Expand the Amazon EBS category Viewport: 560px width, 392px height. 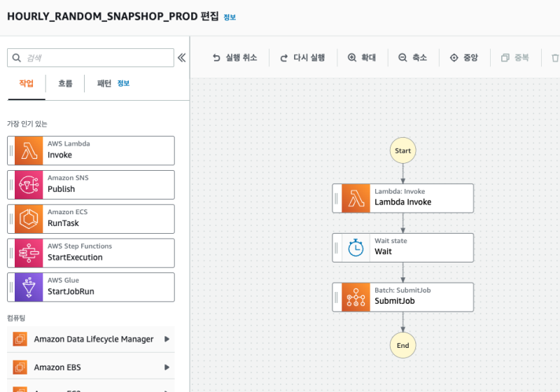pyautogui.click(x=167, y=367)
